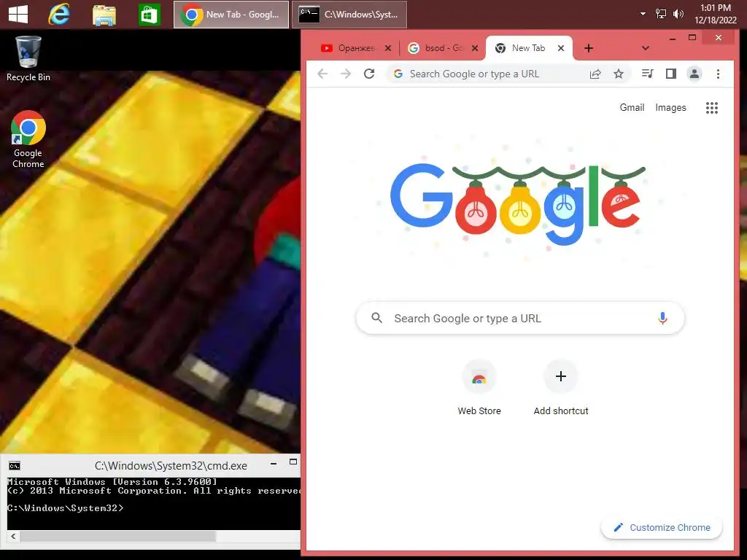
Task: Open File Explorer from the taskbar
Action: [x=104, y=15]
